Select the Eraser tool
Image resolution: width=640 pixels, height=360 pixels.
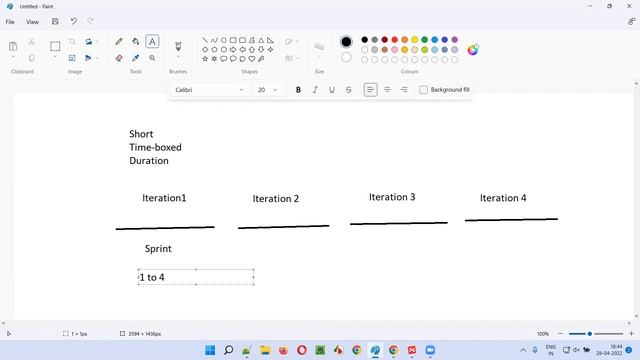click(x=119, y=58)
